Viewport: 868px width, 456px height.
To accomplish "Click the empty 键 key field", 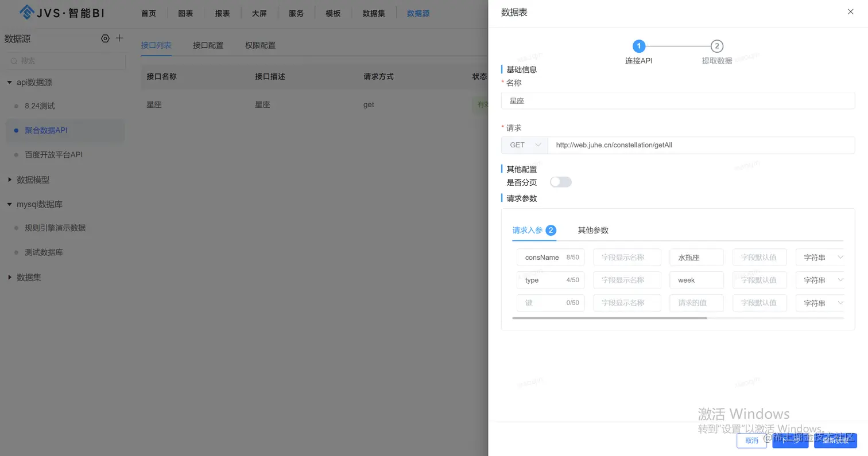I will 551,303.
